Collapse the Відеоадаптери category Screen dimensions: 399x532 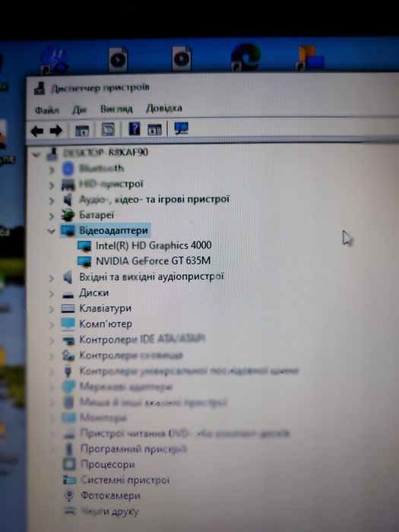51,231
